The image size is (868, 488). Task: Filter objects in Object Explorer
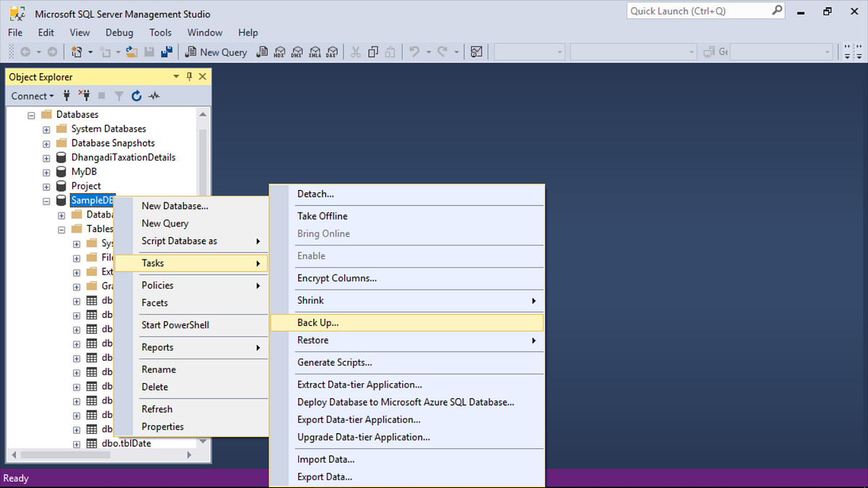[118, 95]
